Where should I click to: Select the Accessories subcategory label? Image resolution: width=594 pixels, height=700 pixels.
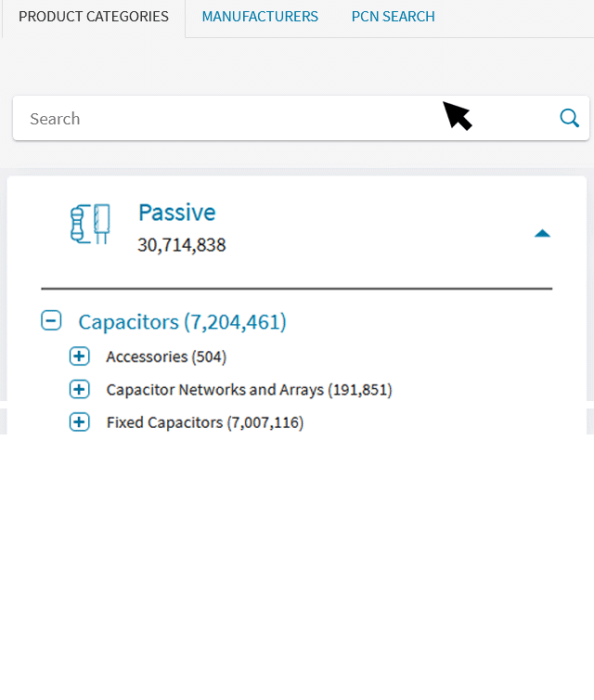tap(147, 356)
